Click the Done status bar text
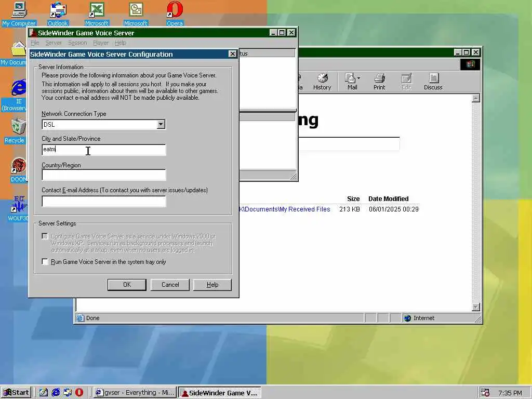This screenshot has height=399, width=532. pos(92,318)
